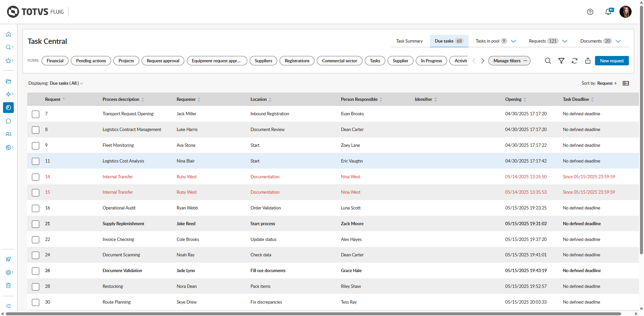Refresh the task list

[x=575, y=61]
